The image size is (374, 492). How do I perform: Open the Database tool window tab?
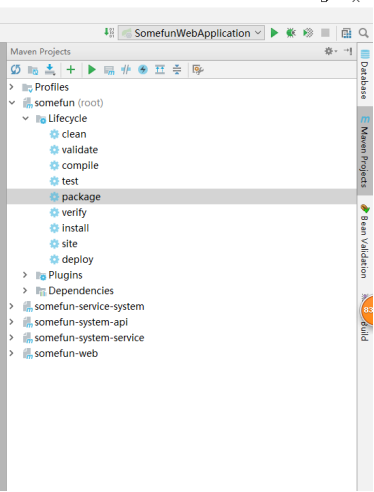click(365, 75)
